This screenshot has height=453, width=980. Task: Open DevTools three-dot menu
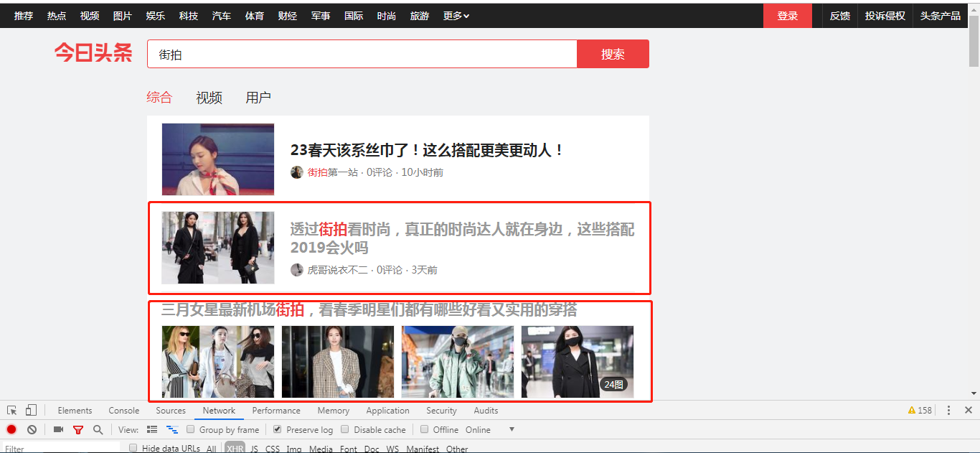(x=948, y=411)
